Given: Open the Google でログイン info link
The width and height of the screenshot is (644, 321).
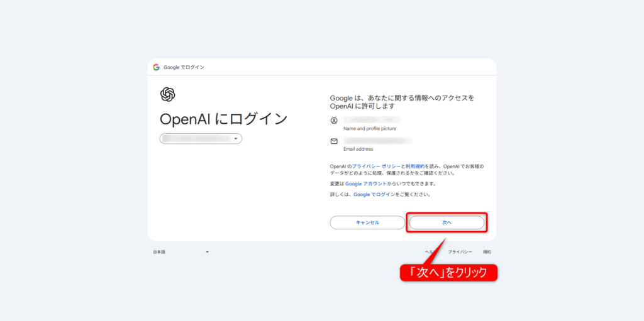Looking at the screenshot, I should (x=374, y=195).
